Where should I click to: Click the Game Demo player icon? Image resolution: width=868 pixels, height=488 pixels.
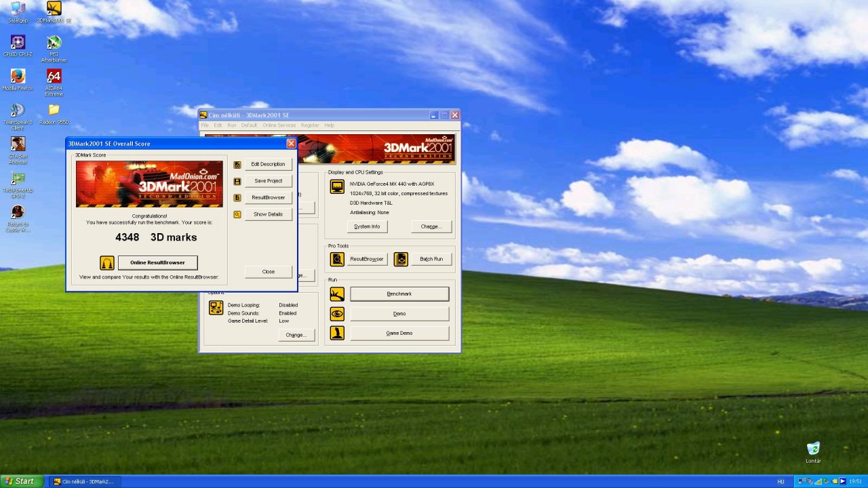click(x=337, y=333)
